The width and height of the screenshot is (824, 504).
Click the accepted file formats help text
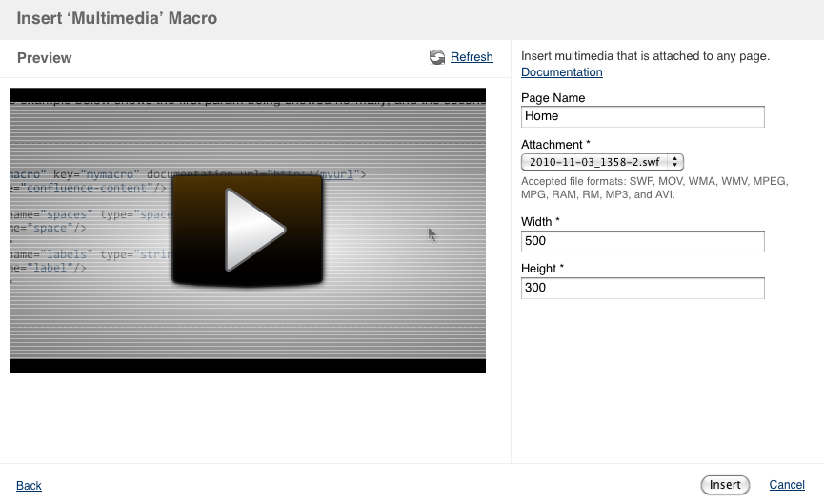(638, 188)
